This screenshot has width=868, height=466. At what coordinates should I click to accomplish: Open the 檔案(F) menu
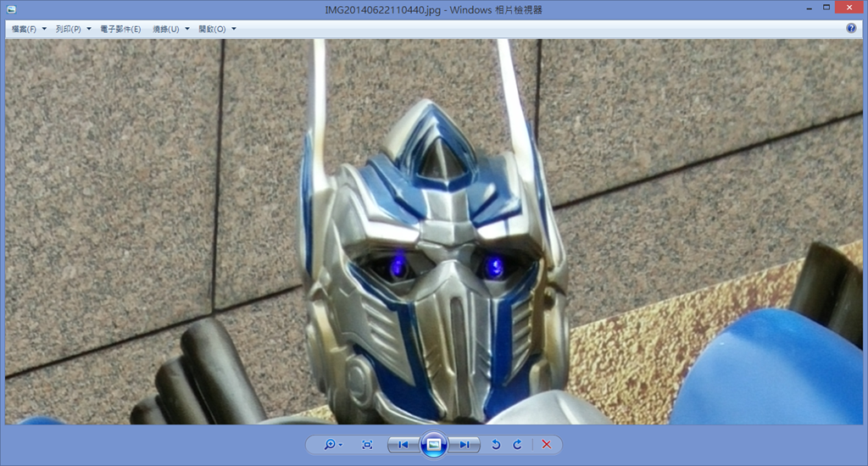coord(24,29)
